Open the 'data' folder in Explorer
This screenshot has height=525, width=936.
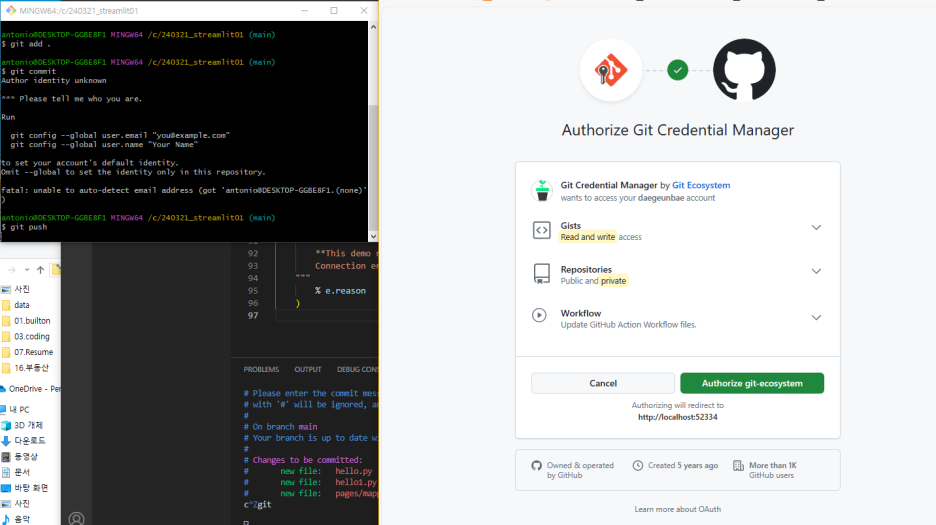21,305
